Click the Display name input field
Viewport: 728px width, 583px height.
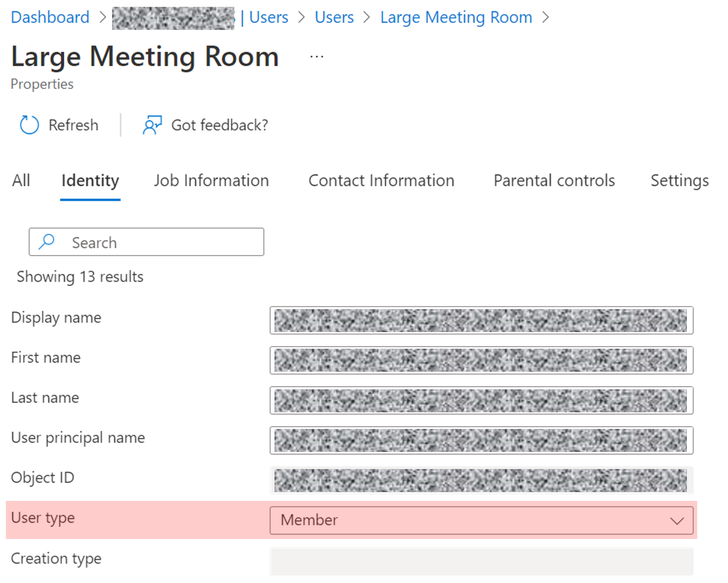481,320
